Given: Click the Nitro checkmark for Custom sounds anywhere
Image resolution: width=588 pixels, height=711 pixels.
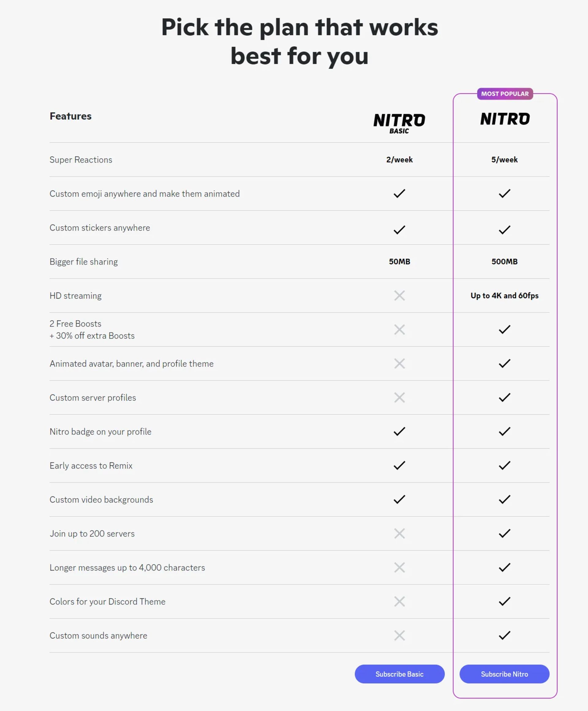Looking at the screenshot, I should pos(504,635).
